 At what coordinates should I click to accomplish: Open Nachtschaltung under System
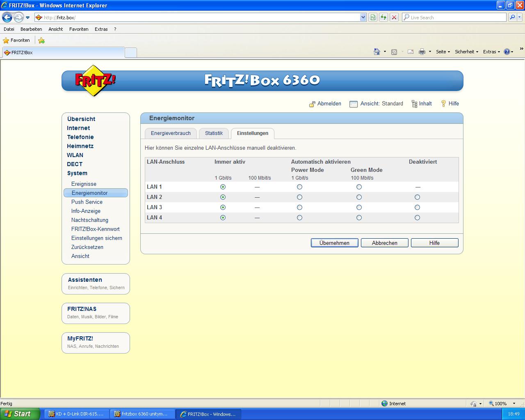[x=90, y=220]
